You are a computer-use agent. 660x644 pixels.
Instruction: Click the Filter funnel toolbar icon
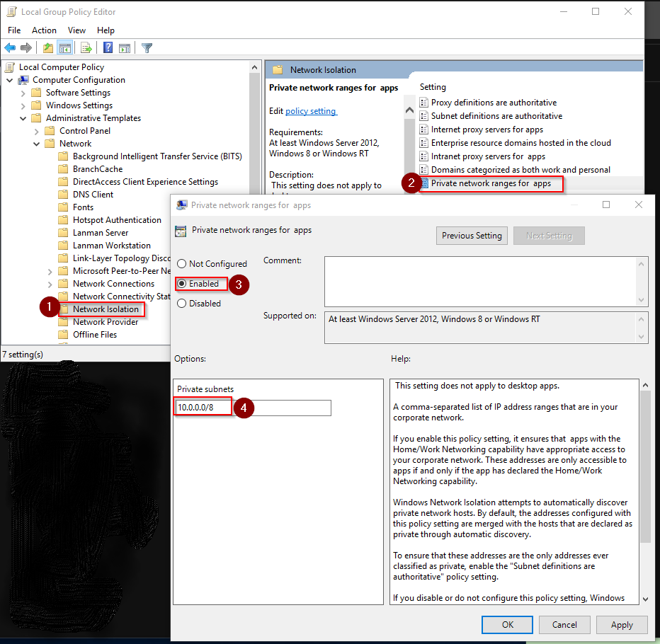click(147, 48)
